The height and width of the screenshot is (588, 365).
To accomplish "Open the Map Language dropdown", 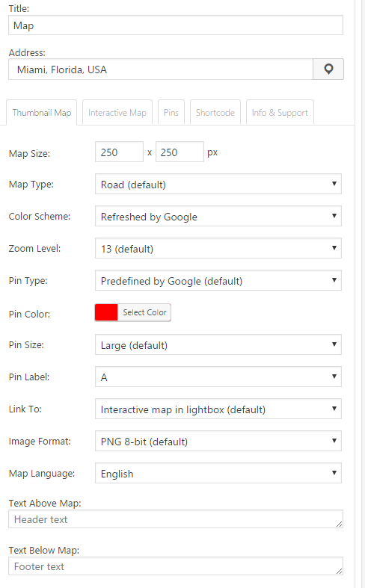I will coord(218,473).
